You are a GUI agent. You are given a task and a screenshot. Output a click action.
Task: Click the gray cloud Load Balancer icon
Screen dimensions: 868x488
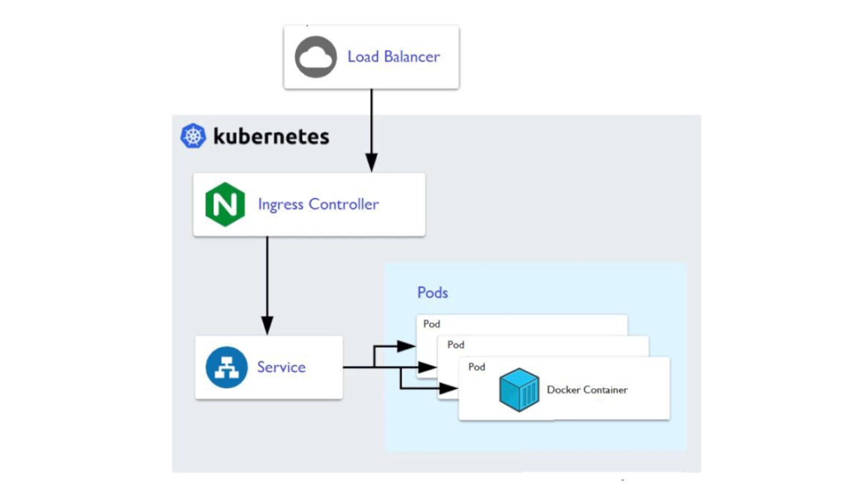coord(315,57)
